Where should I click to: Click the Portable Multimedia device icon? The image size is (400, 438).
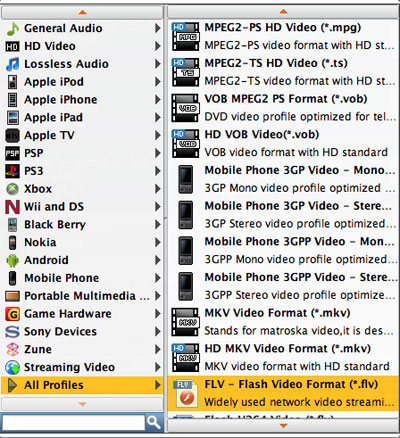12,296
